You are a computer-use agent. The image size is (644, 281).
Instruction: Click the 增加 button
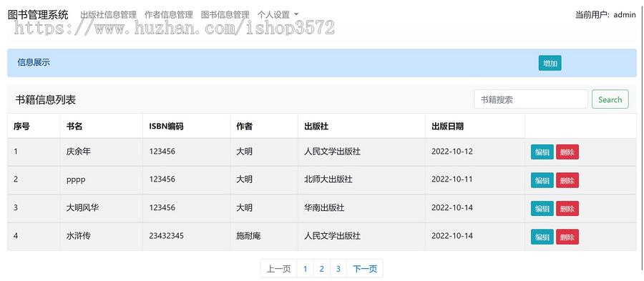550,63
